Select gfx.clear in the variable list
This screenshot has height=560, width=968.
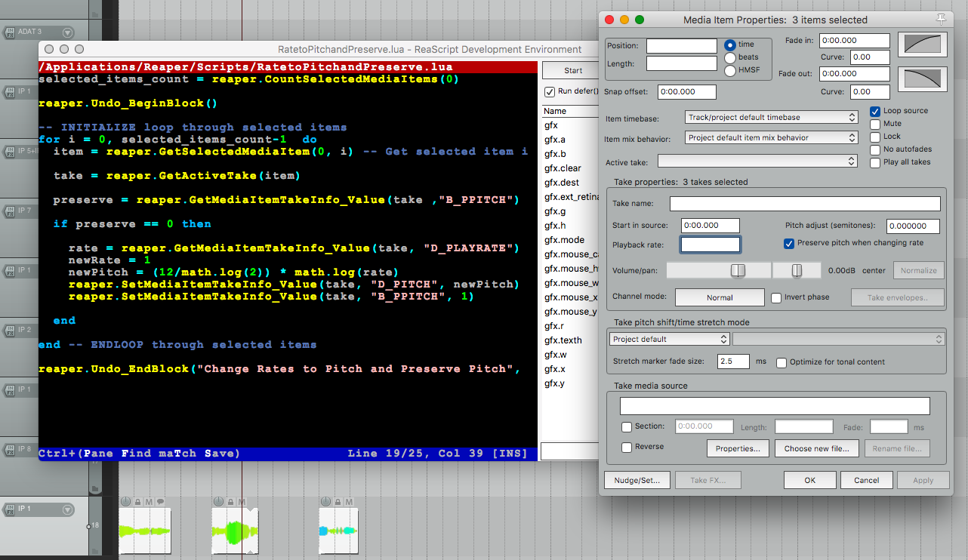(563, 168)
